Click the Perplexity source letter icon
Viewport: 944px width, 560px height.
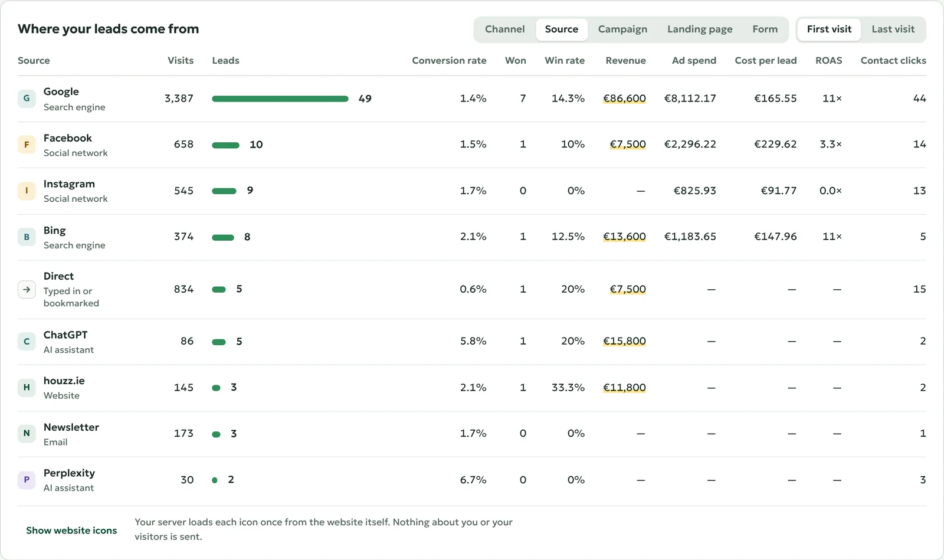coord(27,480)
